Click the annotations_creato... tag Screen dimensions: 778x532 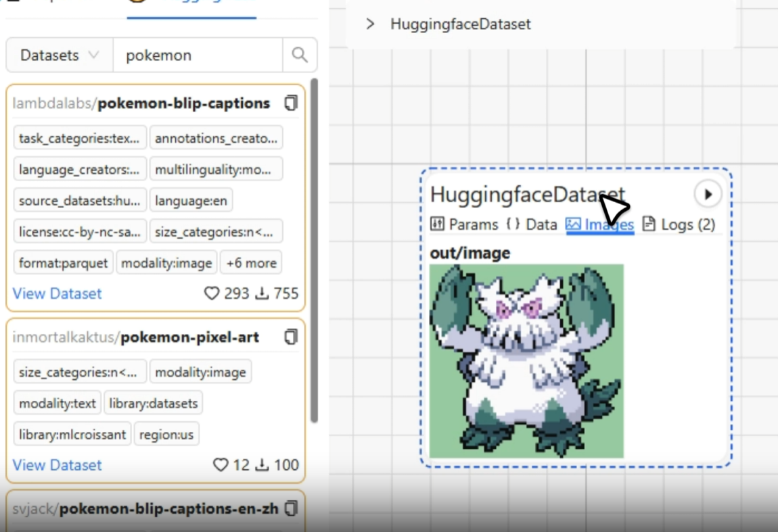(x=216, y=138)
